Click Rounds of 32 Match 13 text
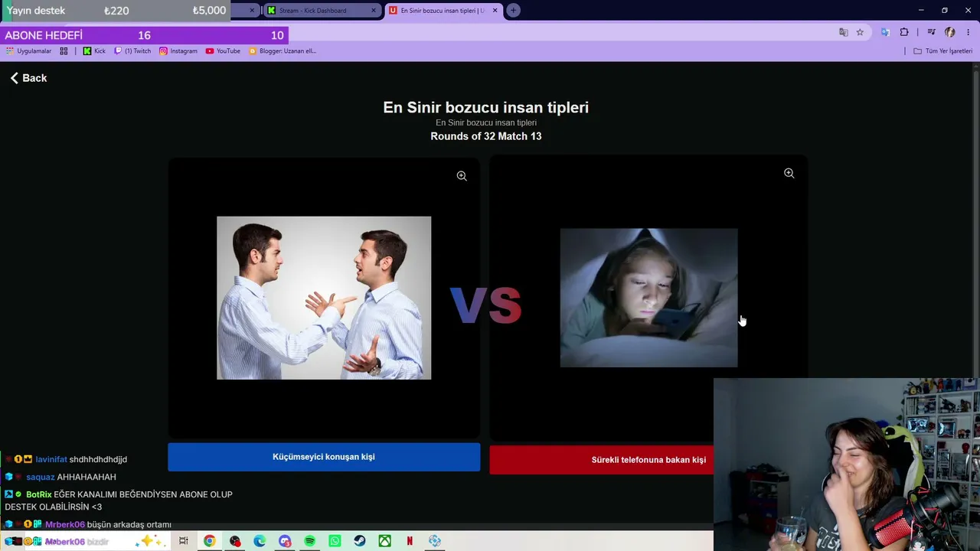980x551 pixels. click(486, 136)
